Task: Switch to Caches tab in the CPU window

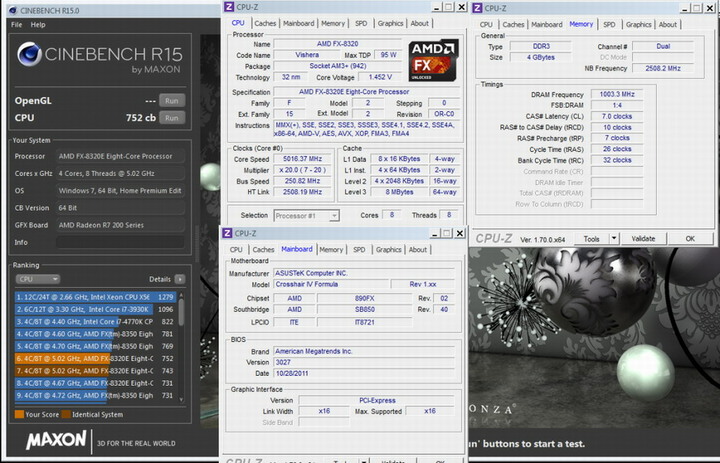Action: (x=265, y=23)
